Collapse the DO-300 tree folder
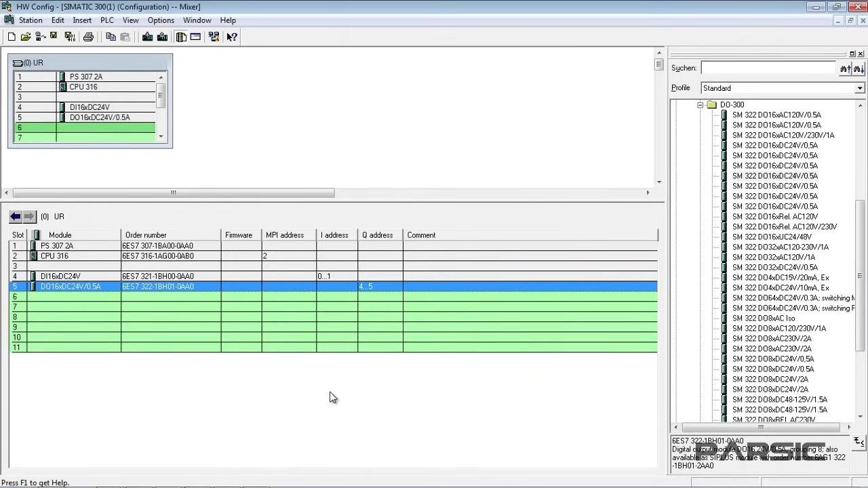Viewport: 868px width, 488px height. (700, 105)
